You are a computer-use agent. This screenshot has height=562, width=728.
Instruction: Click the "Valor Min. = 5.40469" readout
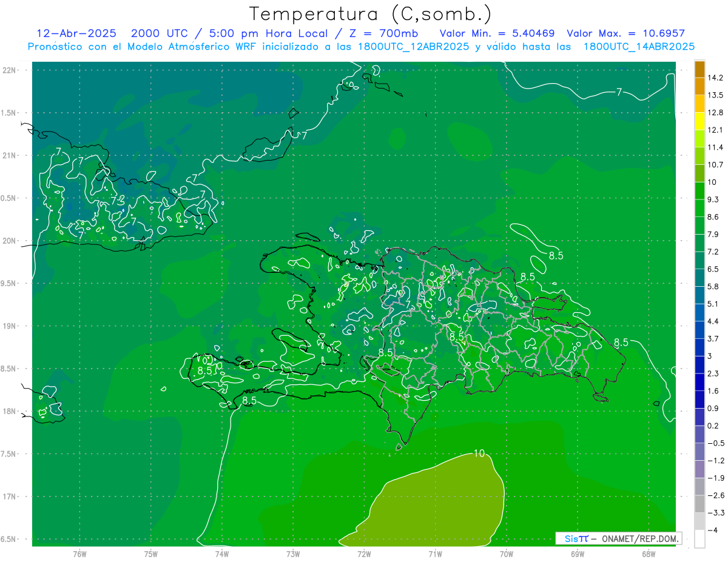497,33
